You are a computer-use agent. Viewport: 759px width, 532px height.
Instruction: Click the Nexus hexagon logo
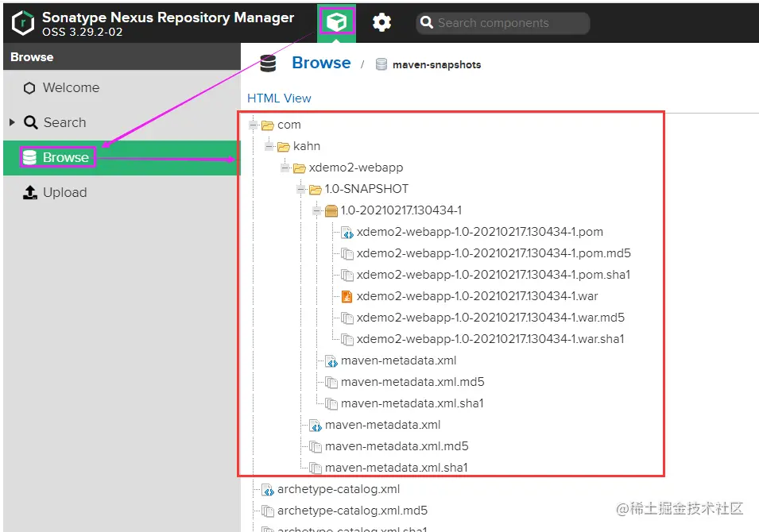pyautogui.click(x=23, y=23)
